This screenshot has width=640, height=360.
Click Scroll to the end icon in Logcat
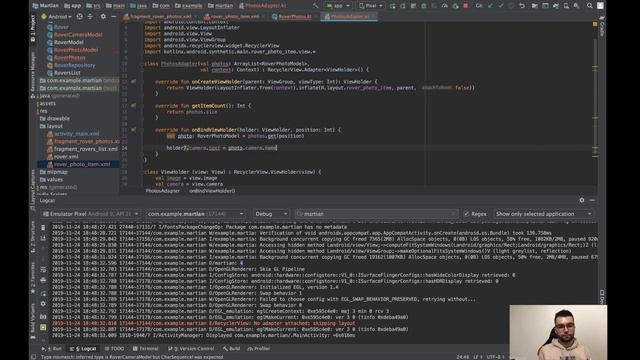click(x=43, y=238)
